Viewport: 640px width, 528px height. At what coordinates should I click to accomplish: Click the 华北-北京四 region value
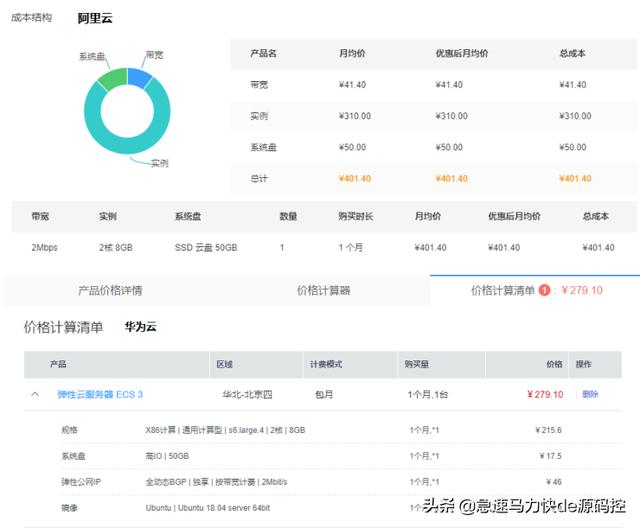point(247,395)
